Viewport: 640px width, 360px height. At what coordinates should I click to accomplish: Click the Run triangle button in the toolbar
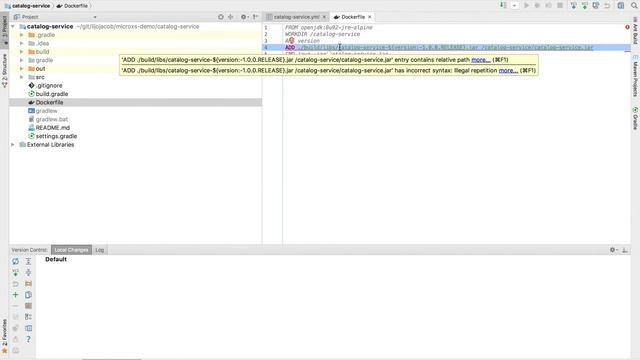(526, 5)
